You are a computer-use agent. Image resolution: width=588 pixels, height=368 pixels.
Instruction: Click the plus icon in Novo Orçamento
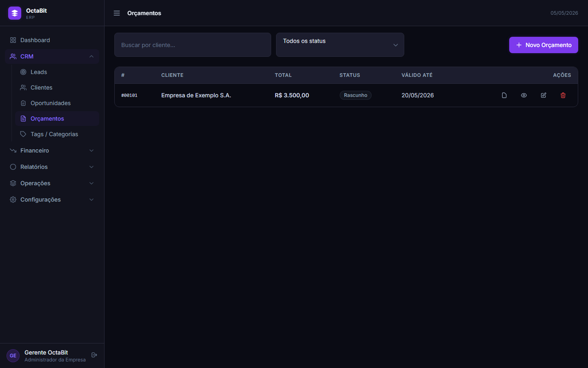point(519,45)
